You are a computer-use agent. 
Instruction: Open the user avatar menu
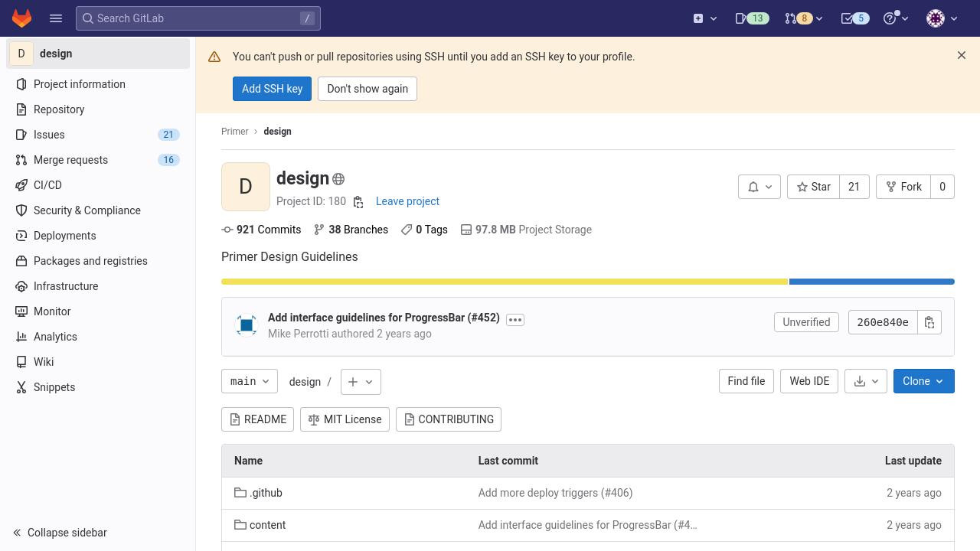[x=942, y=18]
